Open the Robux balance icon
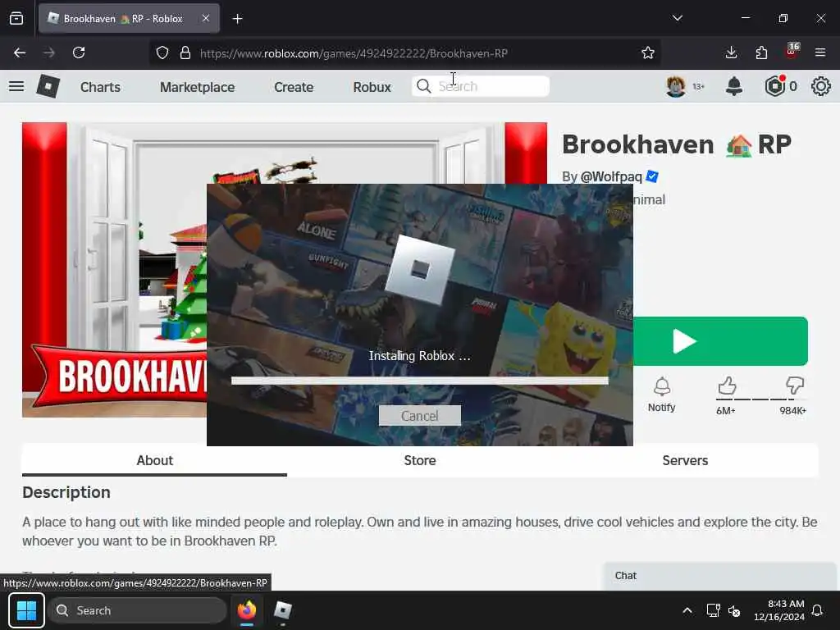 pos(774,86)
